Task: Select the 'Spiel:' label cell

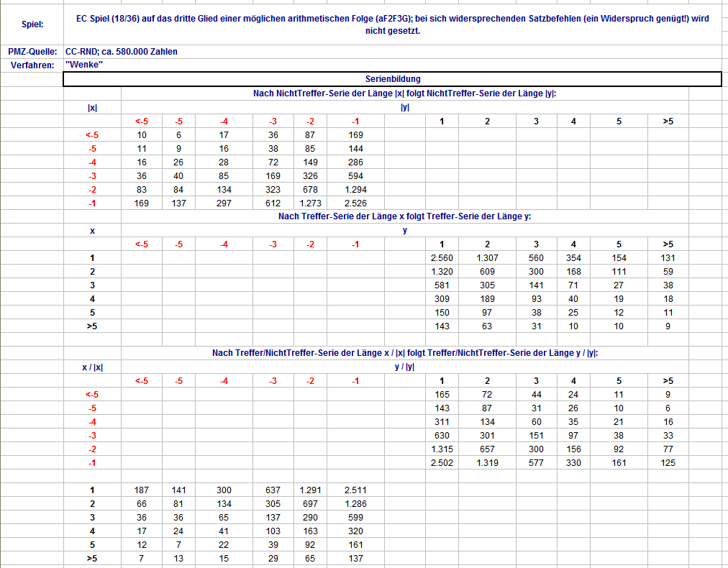Action: tap(32, 24)
